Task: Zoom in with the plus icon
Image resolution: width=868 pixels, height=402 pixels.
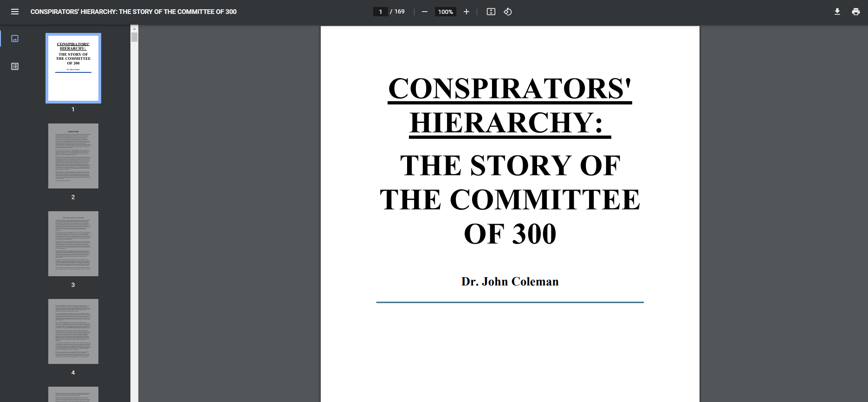Action: [466, 12]
